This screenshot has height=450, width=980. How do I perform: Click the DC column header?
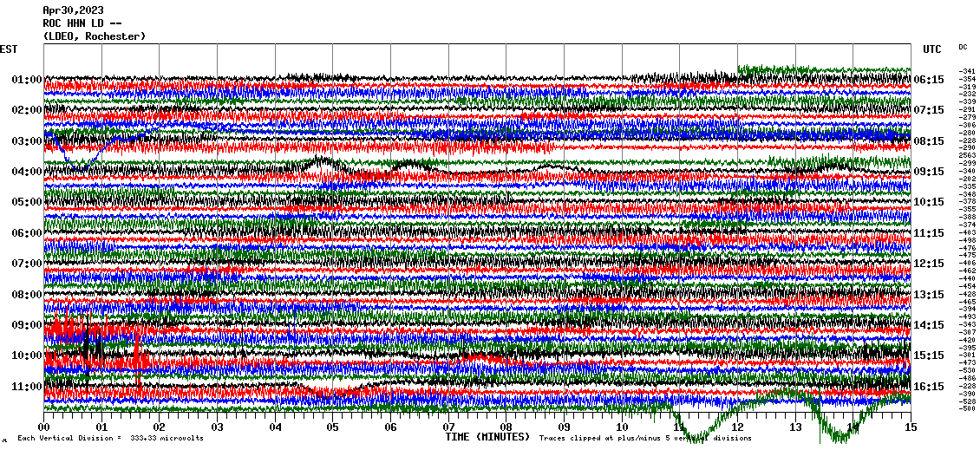pos(963,47)
